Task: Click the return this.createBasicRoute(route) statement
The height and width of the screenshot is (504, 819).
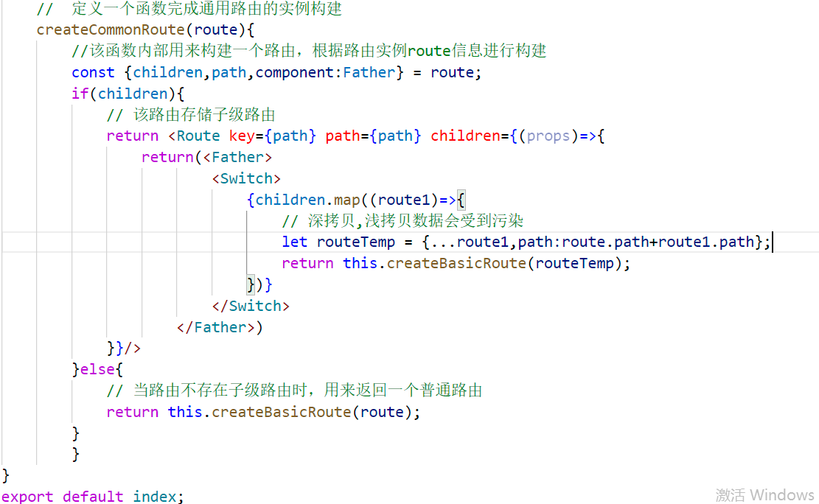Action: click(262, 412)
